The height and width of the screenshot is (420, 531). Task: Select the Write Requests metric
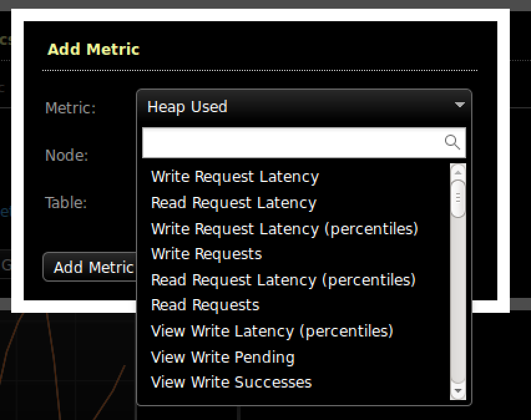point(206,254)
